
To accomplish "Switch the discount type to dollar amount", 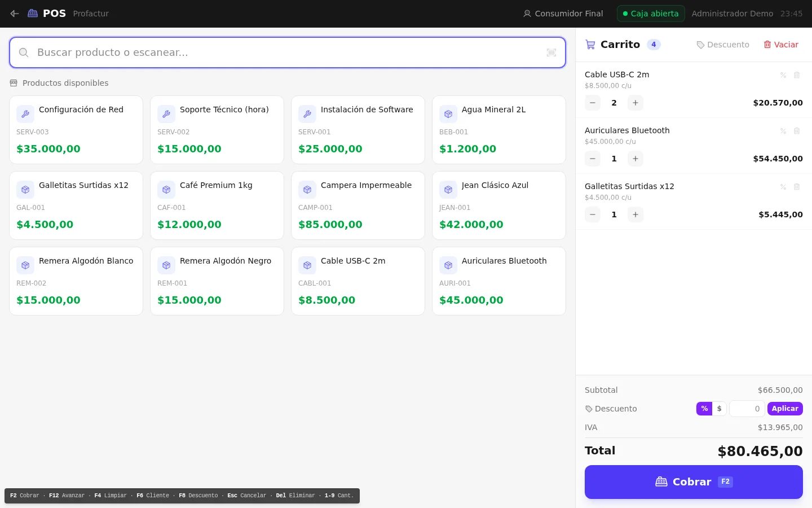I will tap(719, 409).
